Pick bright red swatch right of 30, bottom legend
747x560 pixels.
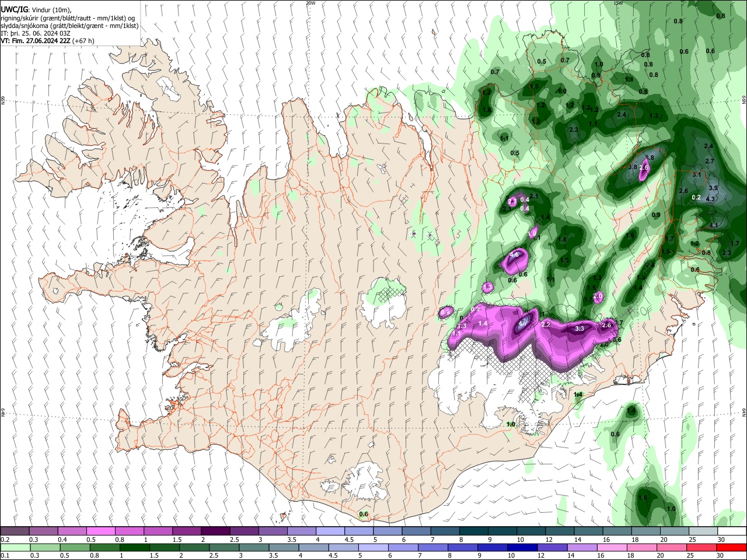tap(732, 548)
